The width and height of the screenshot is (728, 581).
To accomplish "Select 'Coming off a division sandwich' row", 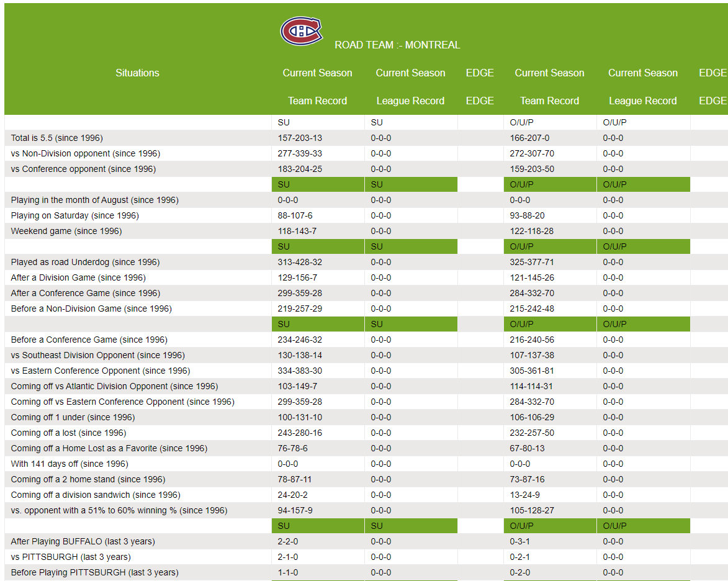I will (366, 495).
